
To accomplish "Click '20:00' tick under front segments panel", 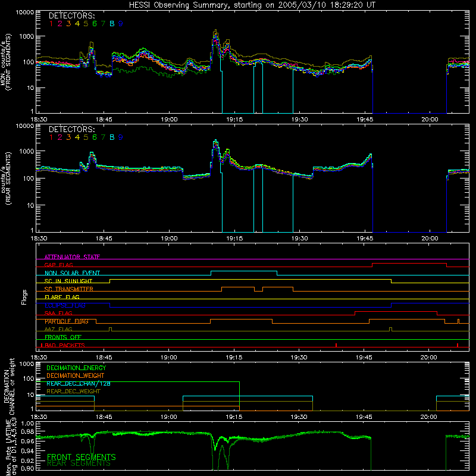I will click(x=430, y=120).
